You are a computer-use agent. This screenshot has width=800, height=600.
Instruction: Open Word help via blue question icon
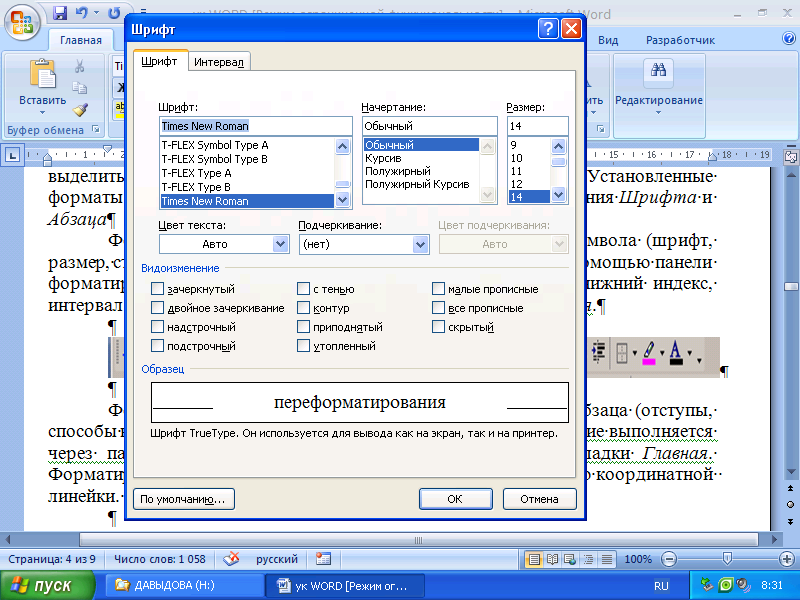point(789,38)
